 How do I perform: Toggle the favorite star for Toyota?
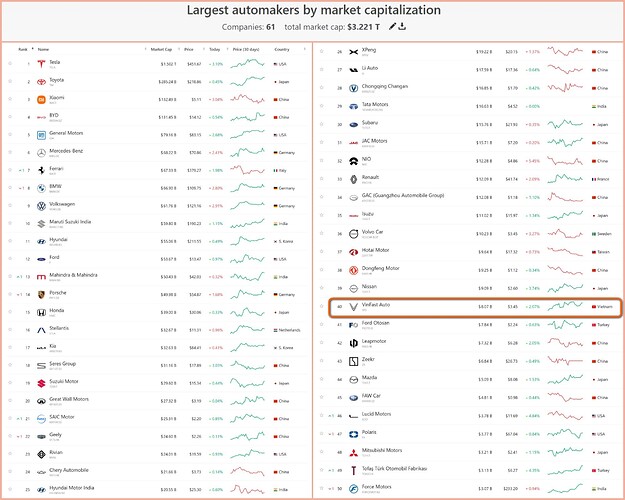coord(9,82)
